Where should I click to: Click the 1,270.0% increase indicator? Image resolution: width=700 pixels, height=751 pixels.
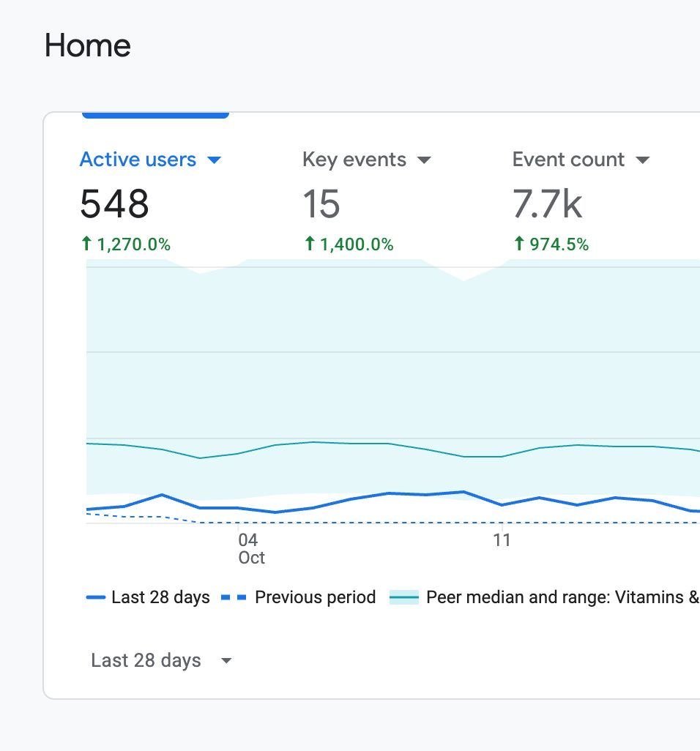click(x=125, y=244)
